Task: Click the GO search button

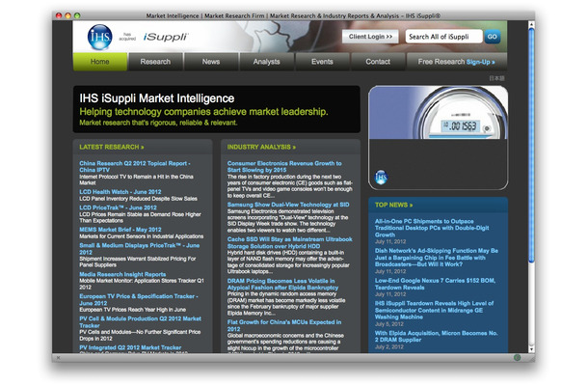Action: [493, 37]
